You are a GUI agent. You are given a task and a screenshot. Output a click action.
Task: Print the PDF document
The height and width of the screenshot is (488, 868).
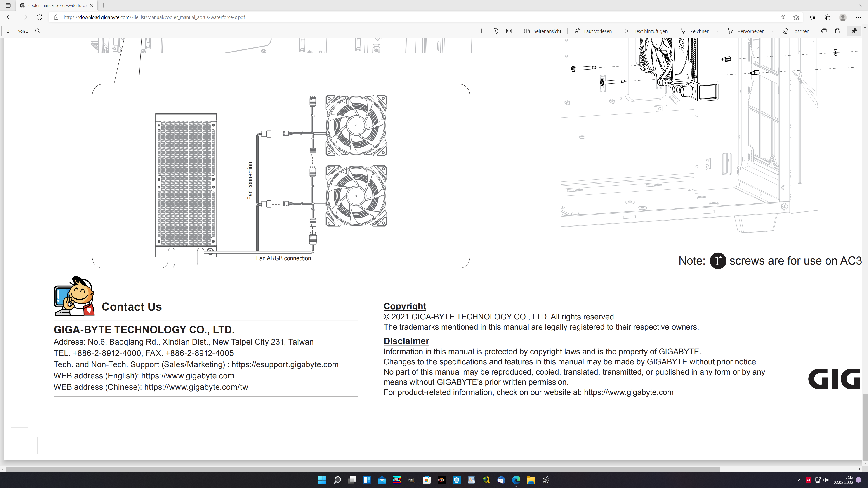824,31
